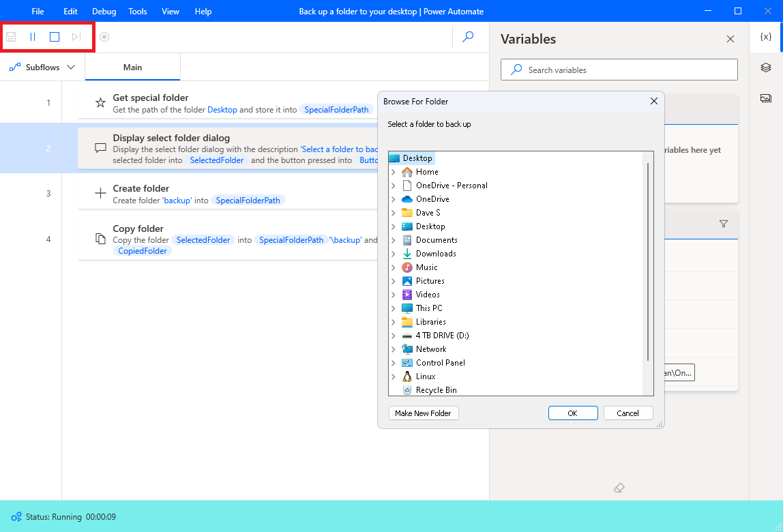Close the Browse For Folder dialog
This screenshot has height=532, width=783.
(x=653, y=102)
